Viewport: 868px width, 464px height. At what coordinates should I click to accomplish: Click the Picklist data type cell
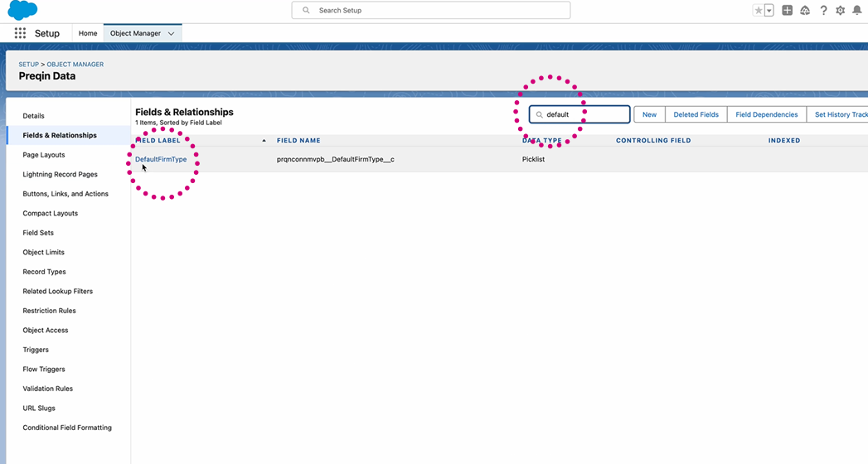[533, 159]
